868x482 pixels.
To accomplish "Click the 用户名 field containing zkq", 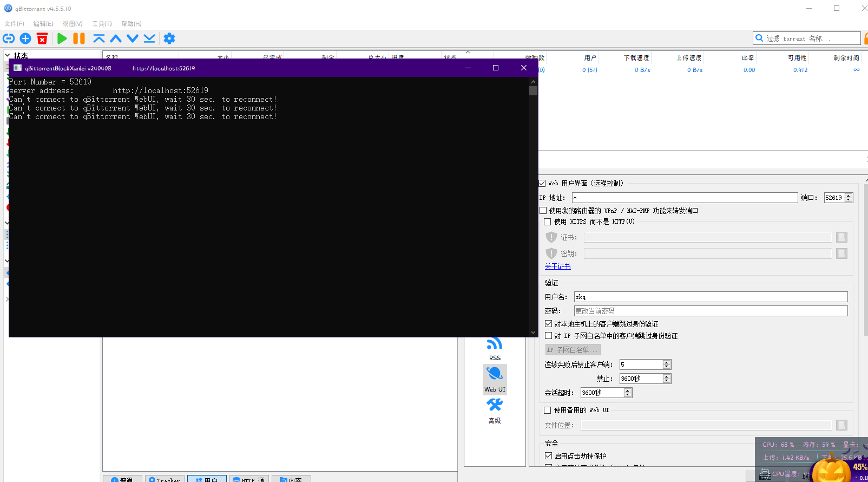I will point(711,297).
